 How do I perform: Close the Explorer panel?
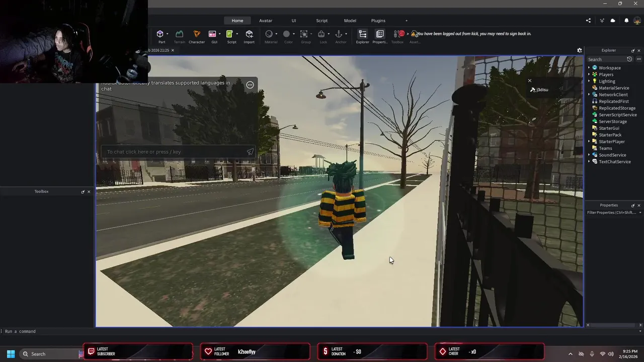click(639, 50)
